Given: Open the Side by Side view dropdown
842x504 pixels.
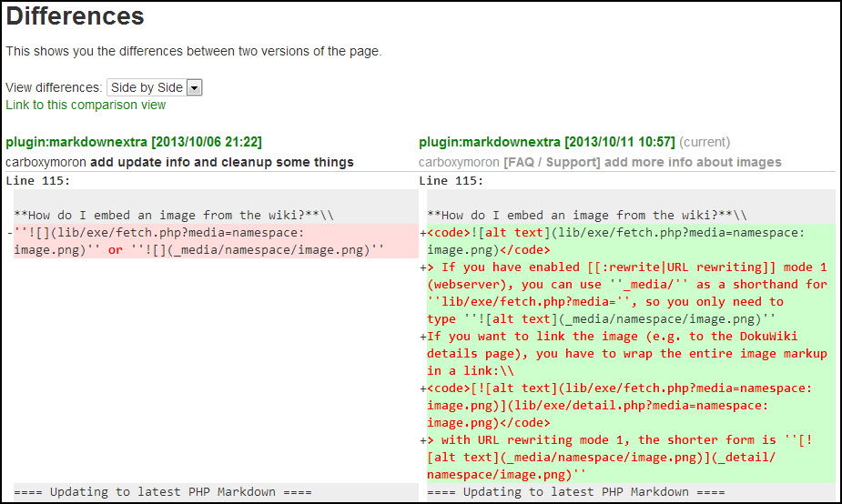Looking at the screenshot, I should 154,87.
